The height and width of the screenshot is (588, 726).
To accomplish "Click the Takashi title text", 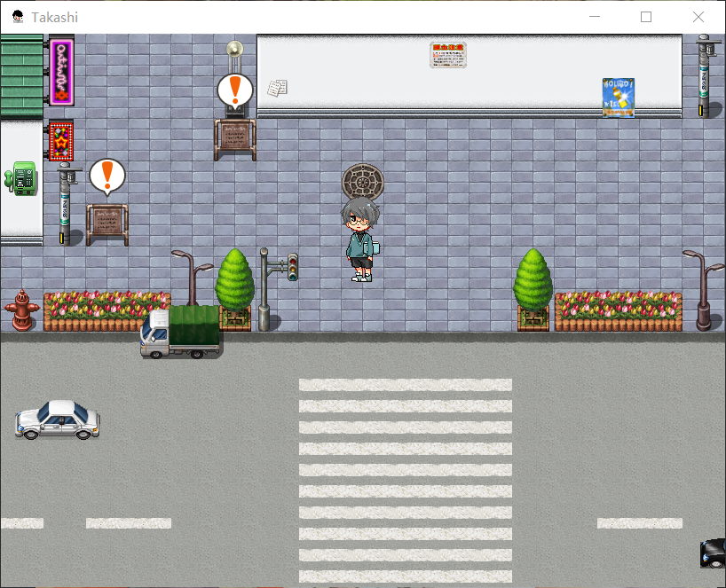I will tap(55, 17).
